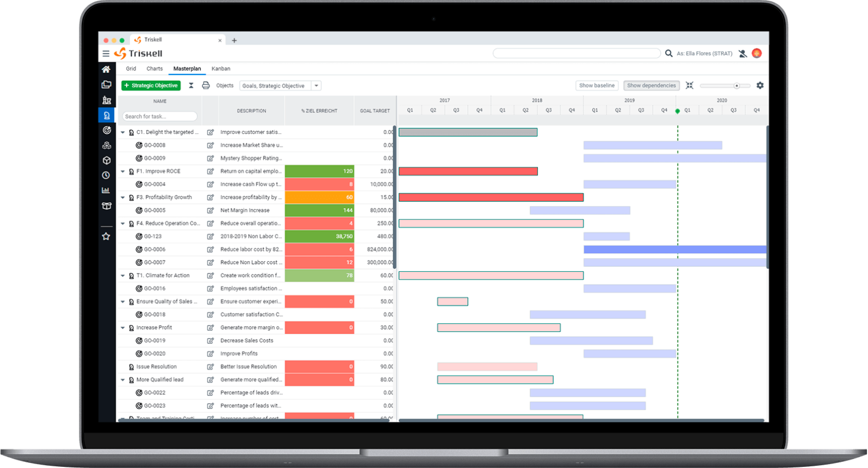Collapse F3. Profitability Growth row
The image size is (868, 468).
[123, 197]
